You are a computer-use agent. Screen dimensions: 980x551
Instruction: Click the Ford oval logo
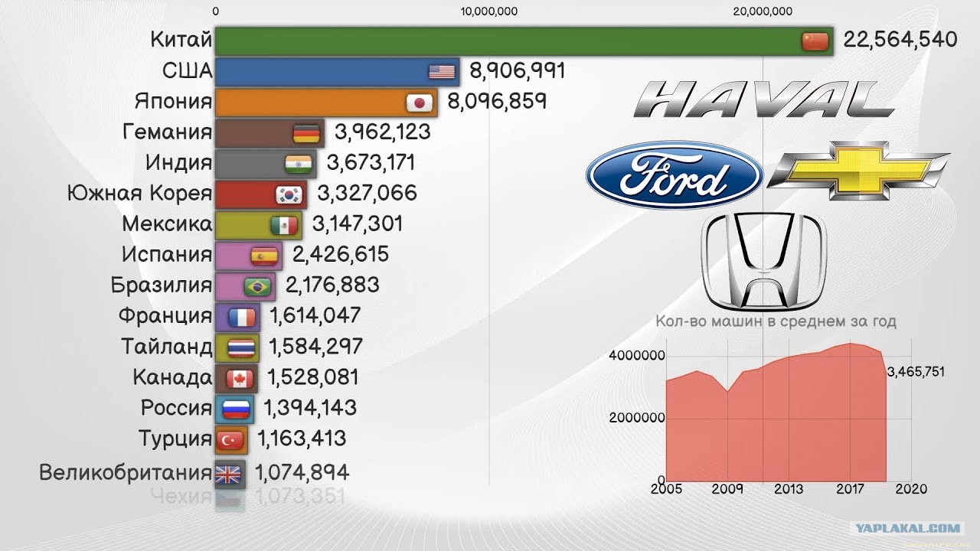coord(675,174)
